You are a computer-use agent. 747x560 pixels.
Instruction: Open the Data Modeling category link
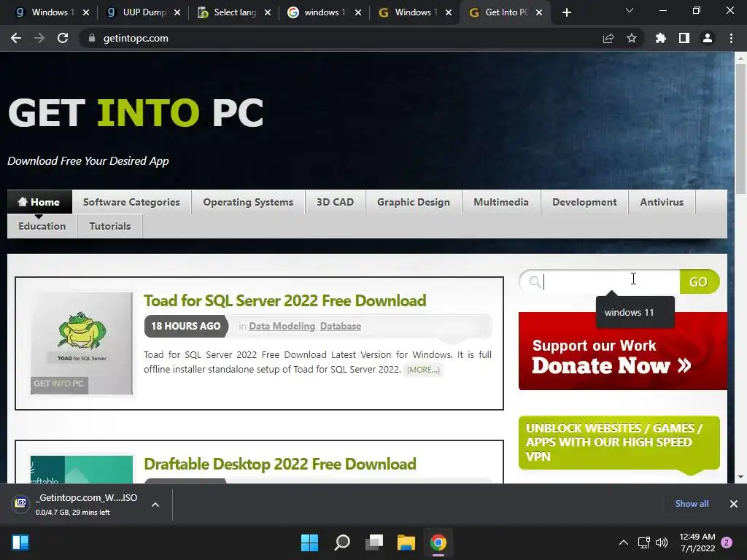click(282, 326)
